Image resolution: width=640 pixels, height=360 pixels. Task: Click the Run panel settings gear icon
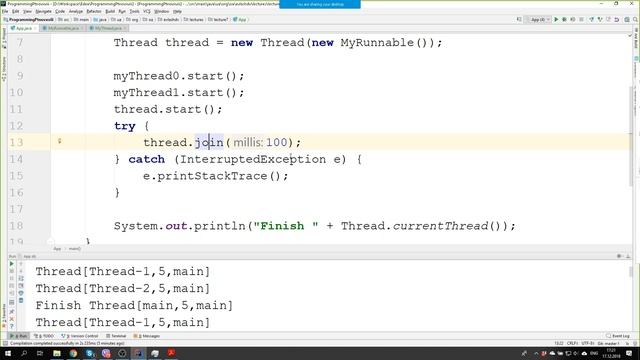(619, 256)
